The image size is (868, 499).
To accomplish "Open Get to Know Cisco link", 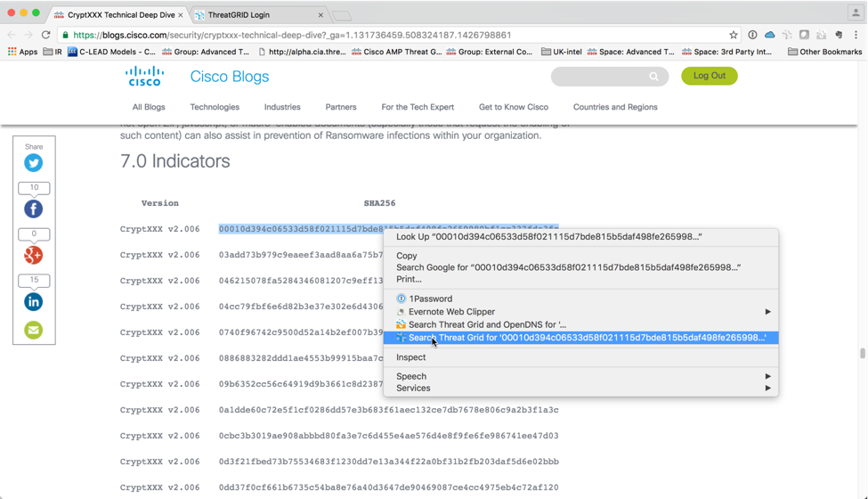I will click(x=514, y=107).
